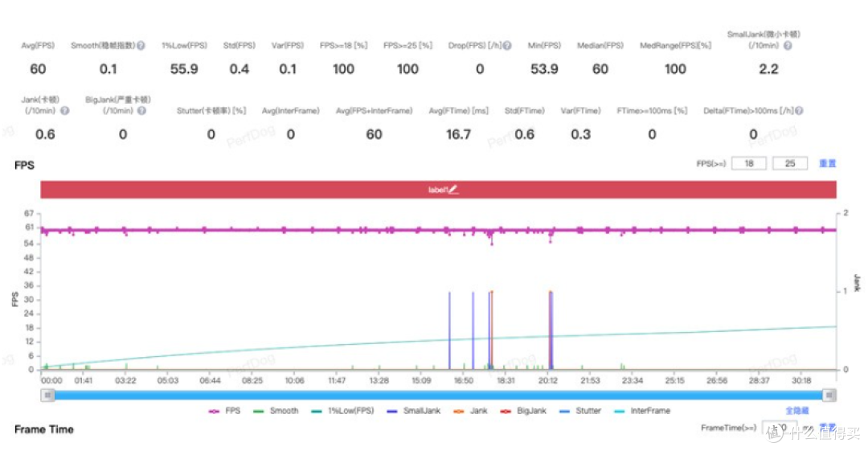Click the Min(FPS) value 53.9
Screen dimensions: 868x451
pos(544,69)
